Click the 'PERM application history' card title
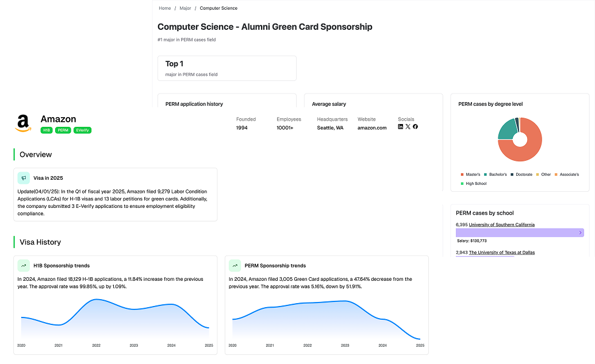The image size is (595, 364). (194, 104)
